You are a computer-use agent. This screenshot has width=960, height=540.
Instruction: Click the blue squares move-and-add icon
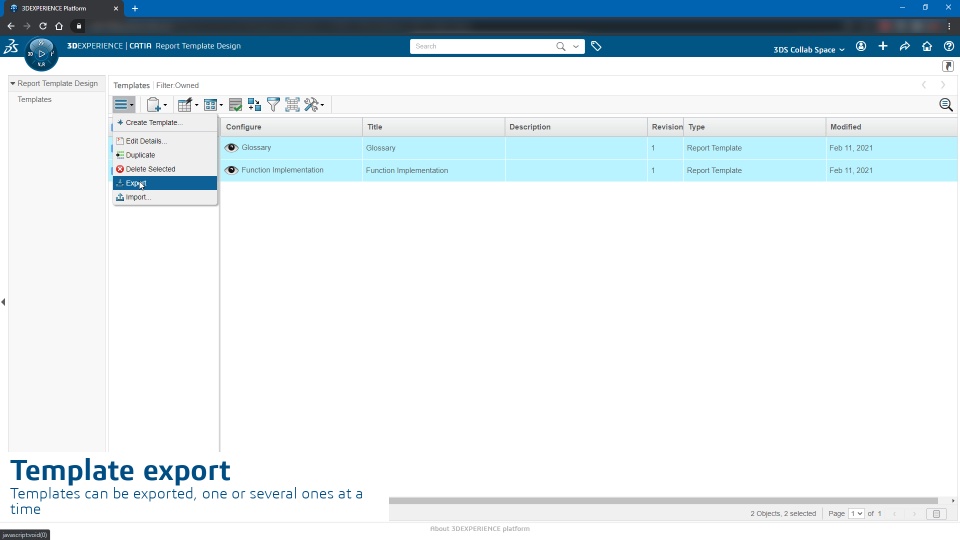[x=254, y=105]
